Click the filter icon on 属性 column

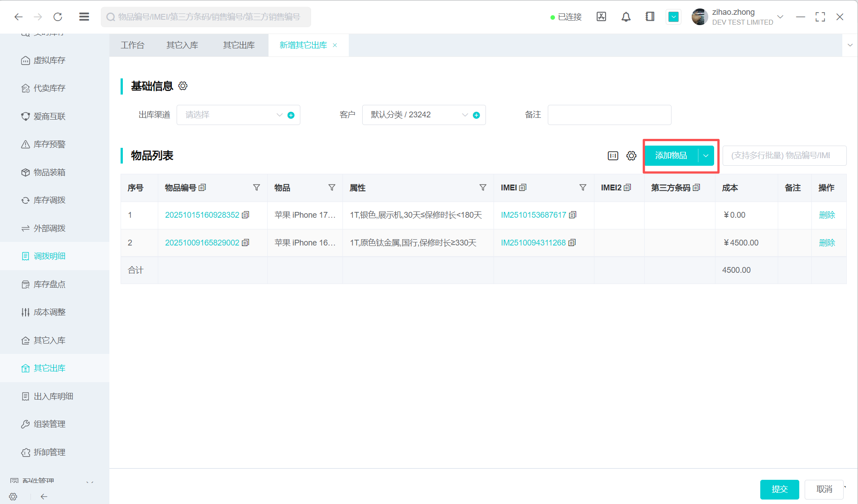483,188
